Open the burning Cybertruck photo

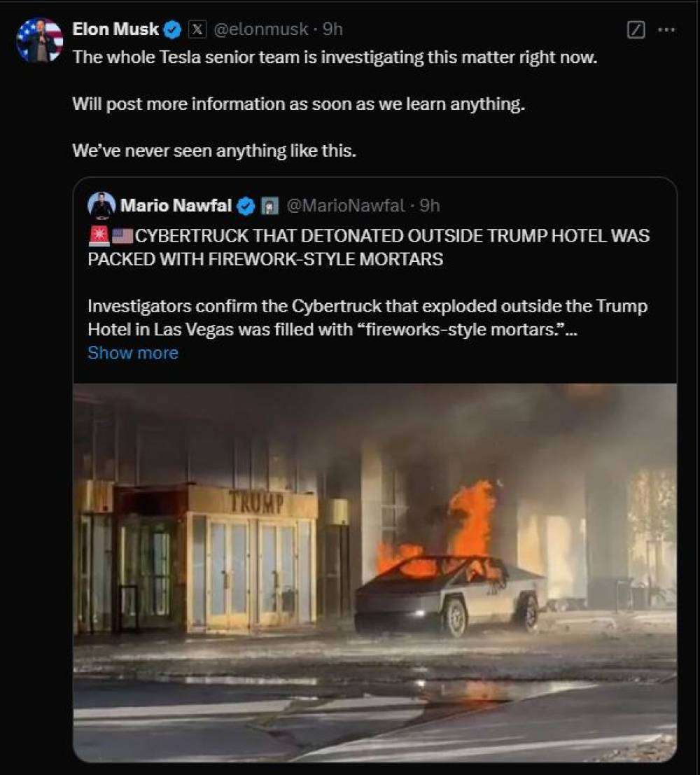pyautogui.click(x=374, y=573)
